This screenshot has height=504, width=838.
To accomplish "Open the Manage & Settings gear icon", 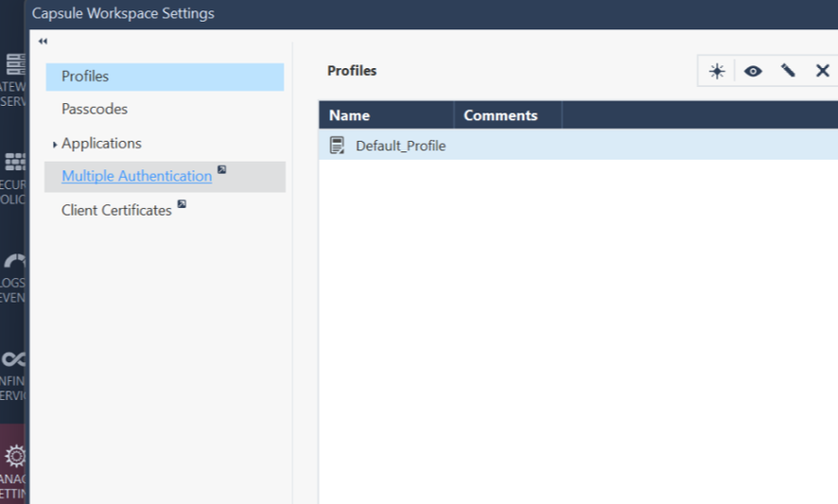I will point(14,456).
